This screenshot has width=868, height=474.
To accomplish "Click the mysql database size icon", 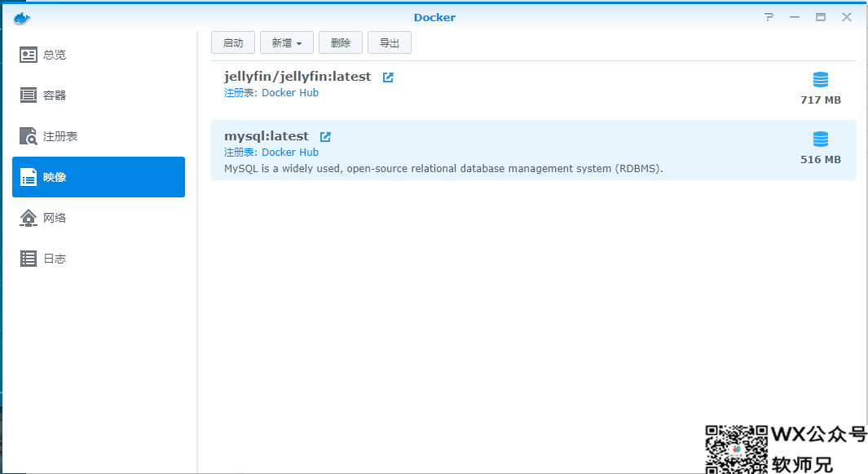I will click(x=821, y=140).
